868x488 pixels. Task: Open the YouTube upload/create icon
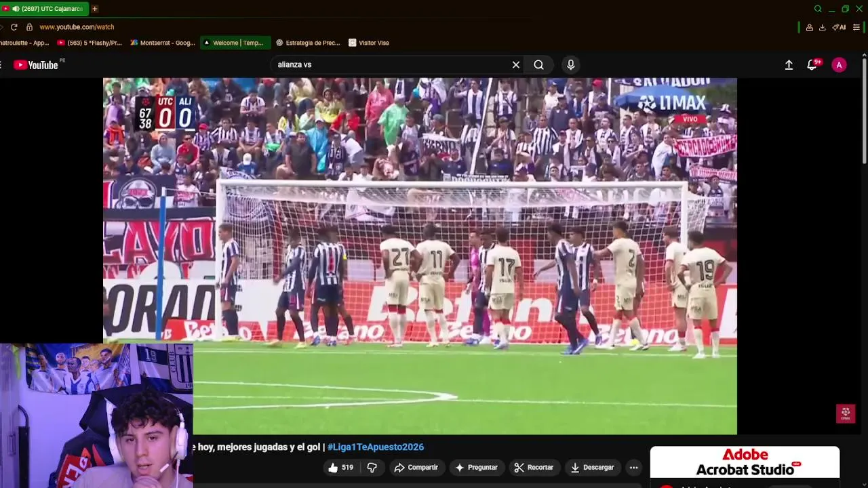point(789,65)
